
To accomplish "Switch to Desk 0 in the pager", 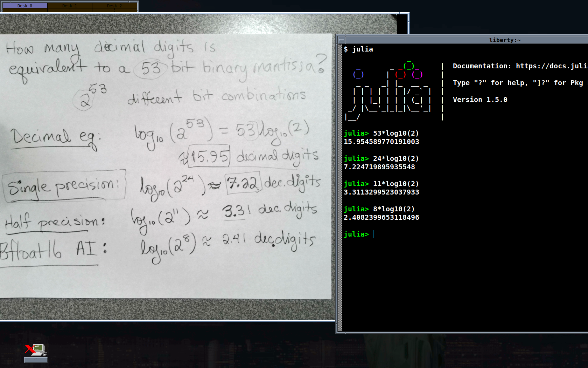I will [25, 6].
